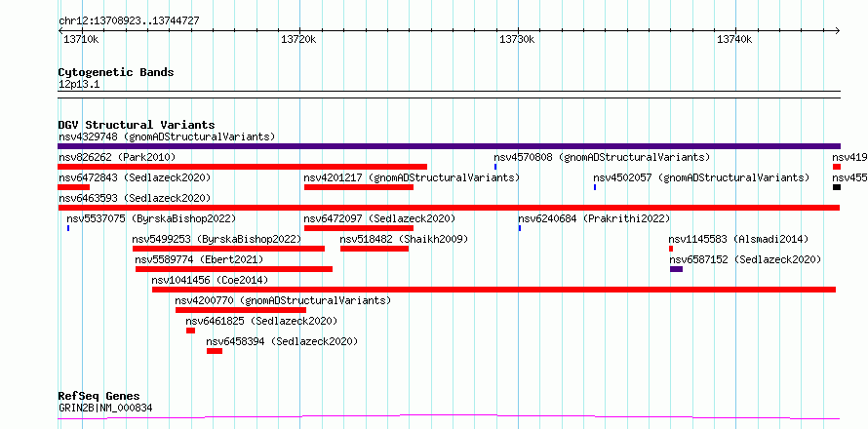
Task: Open nsv6240684 (Prakrithi2022) label
Action: (594, 218)
